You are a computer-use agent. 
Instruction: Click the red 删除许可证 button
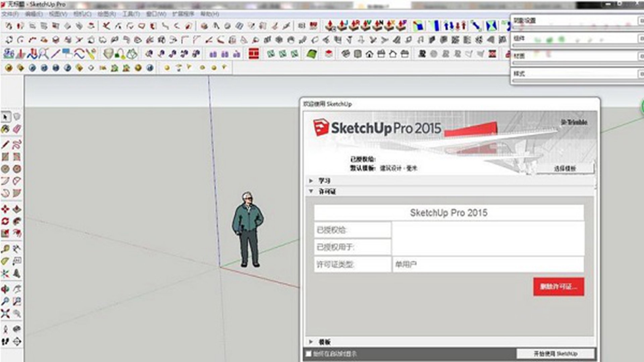pyautogui.click(x=558, y=287)
